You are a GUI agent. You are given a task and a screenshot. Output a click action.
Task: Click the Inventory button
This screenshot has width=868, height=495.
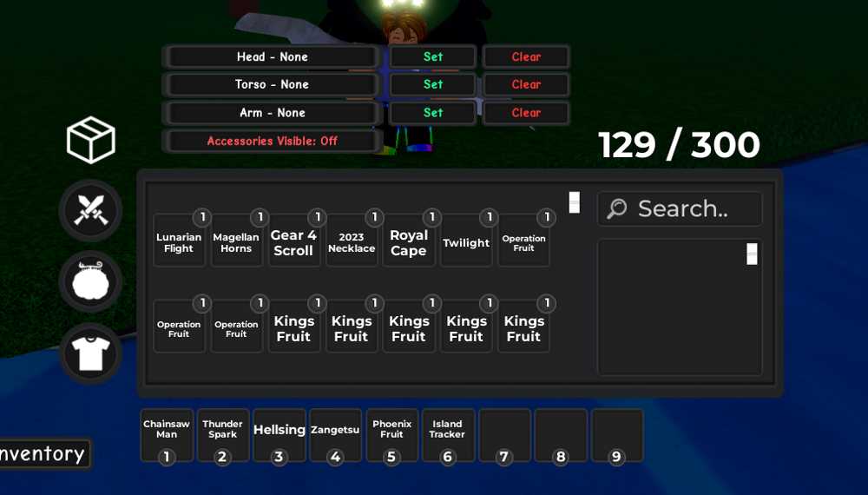click(44, 454)
